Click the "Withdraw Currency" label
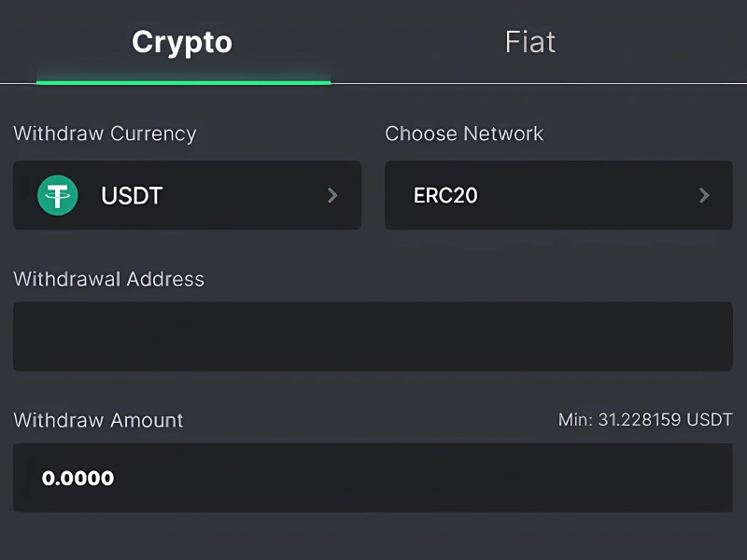This screenshot has width=747, height=560. pos(105,133)
